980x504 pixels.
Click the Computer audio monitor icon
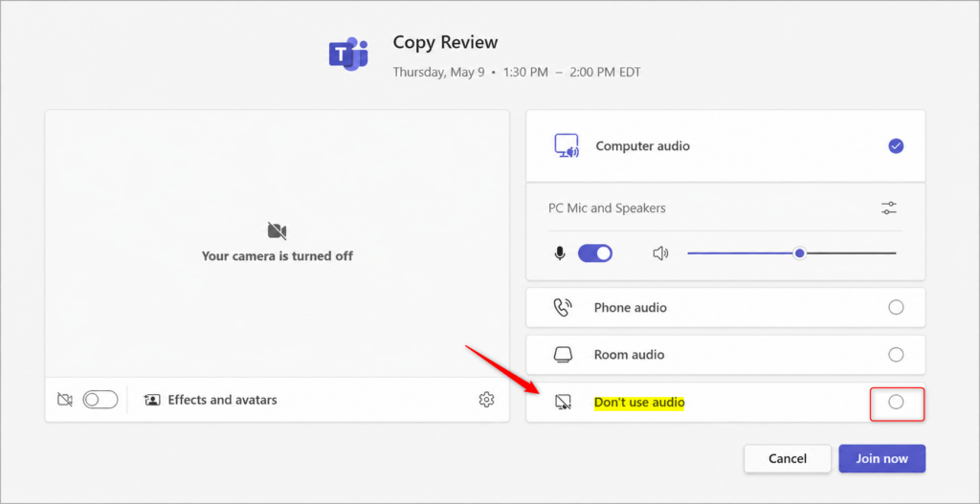(x=567, y=146)
